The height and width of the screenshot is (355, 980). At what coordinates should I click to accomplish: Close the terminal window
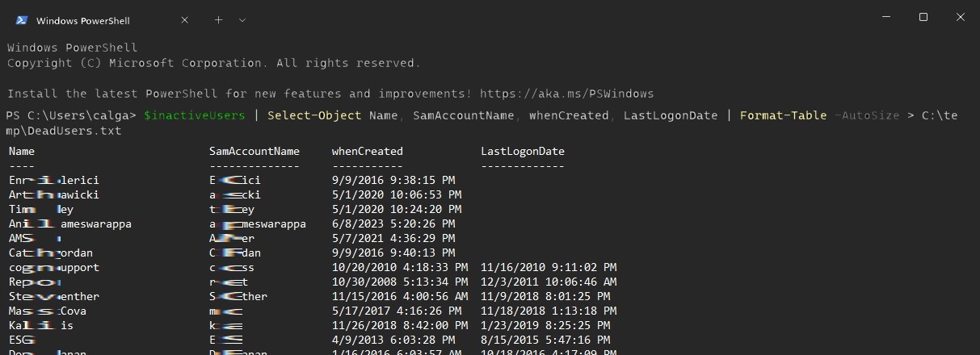coord(961,18)
